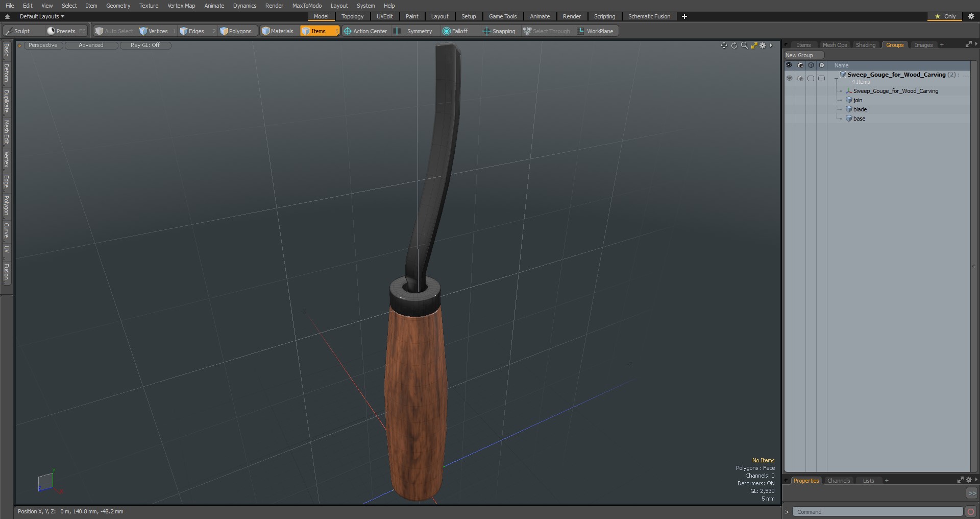Click the wireframe cube column header icon
This screenshot has height=519, width=980.
tap(811, 65)
